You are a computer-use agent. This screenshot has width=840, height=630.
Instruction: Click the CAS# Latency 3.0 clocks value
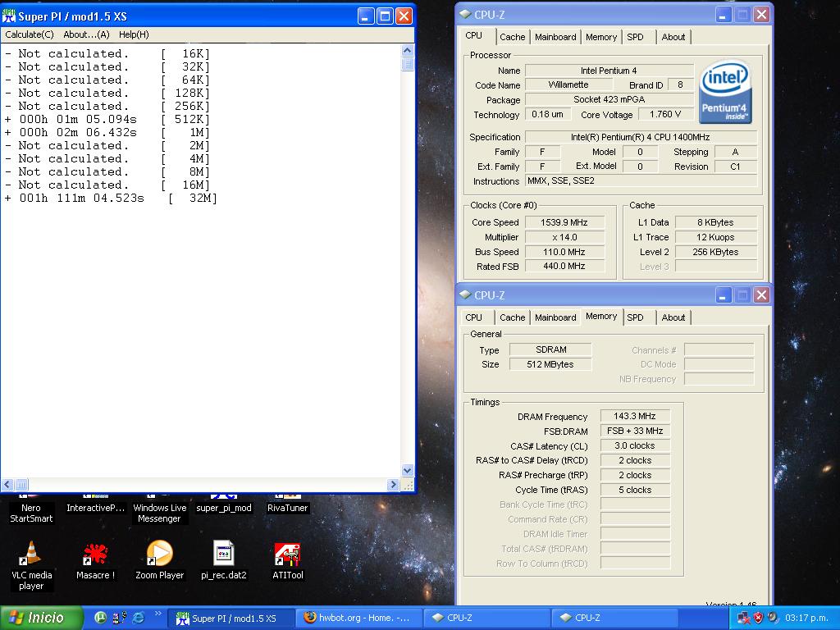pyautogui.click(x=634, y=445)
